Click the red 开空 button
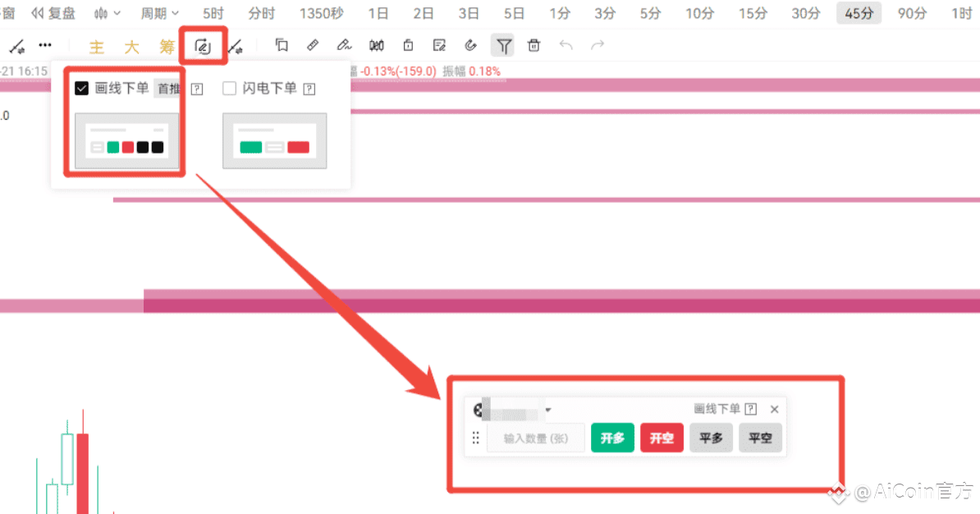The width and height of the screenshot is (980, 514). (x=662, y=438)
